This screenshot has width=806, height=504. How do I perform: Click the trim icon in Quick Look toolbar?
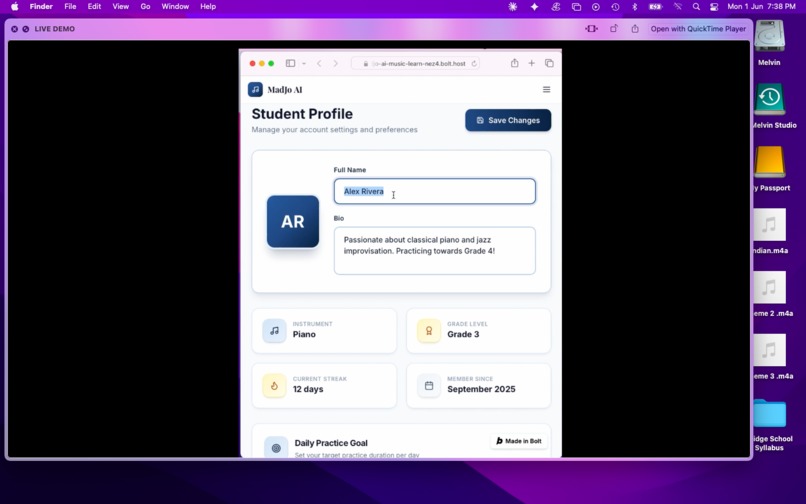[592, 29]
